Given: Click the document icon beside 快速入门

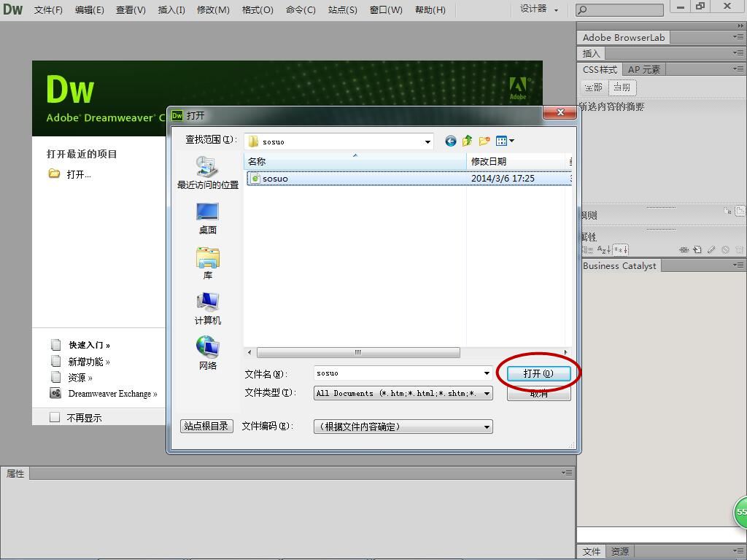Looking at the screenshot, I should (55, 345).
